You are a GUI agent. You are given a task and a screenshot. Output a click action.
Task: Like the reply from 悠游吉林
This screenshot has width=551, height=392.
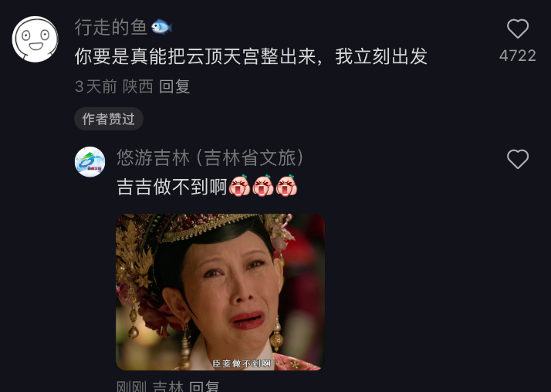pos(518,159)
